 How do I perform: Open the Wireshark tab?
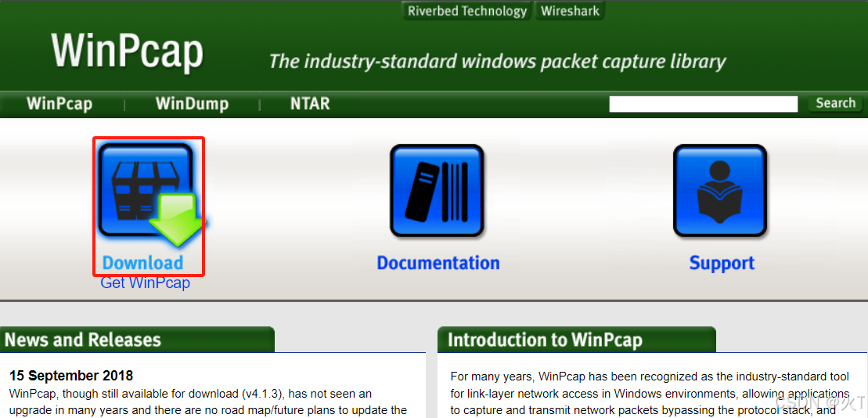(x=570, y=11)
